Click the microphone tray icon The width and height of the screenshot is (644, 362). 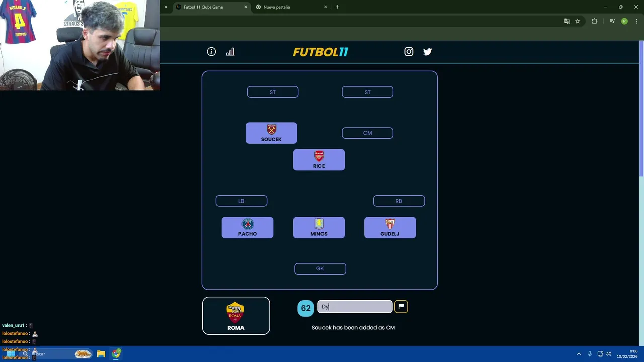point(589,354)
